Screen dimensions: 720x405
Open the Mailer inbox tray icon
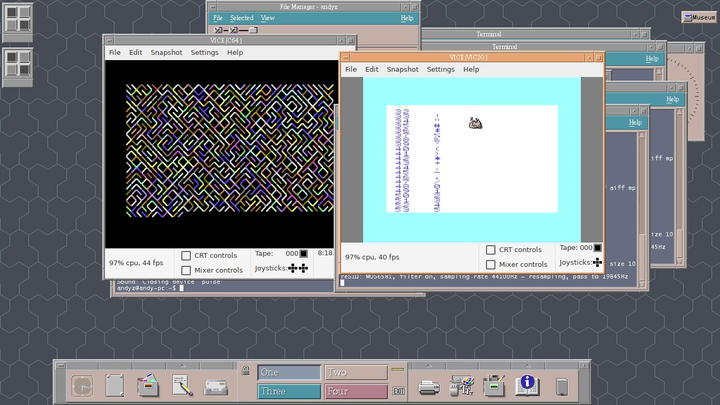pos(217,385)
